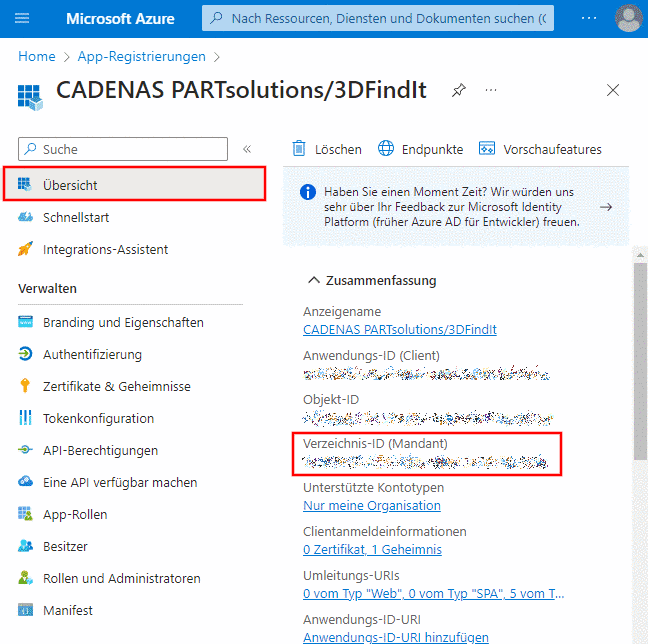Open Vorschaufeatures
648x644 pixels.
540,149
